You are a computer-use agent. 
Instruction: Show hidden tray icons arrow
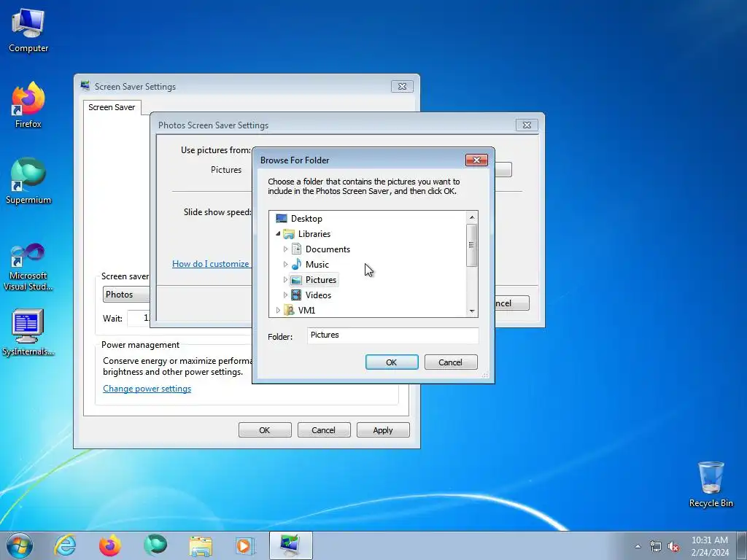(x=638, y=546)
